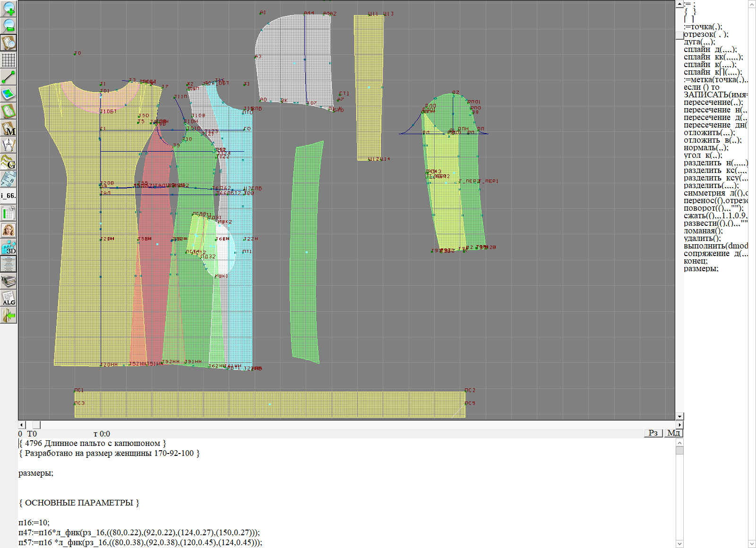The height and width of the screenshot is (548, 756).
Task: Click the zoom out magnifier icon
Action: [9, 26]
